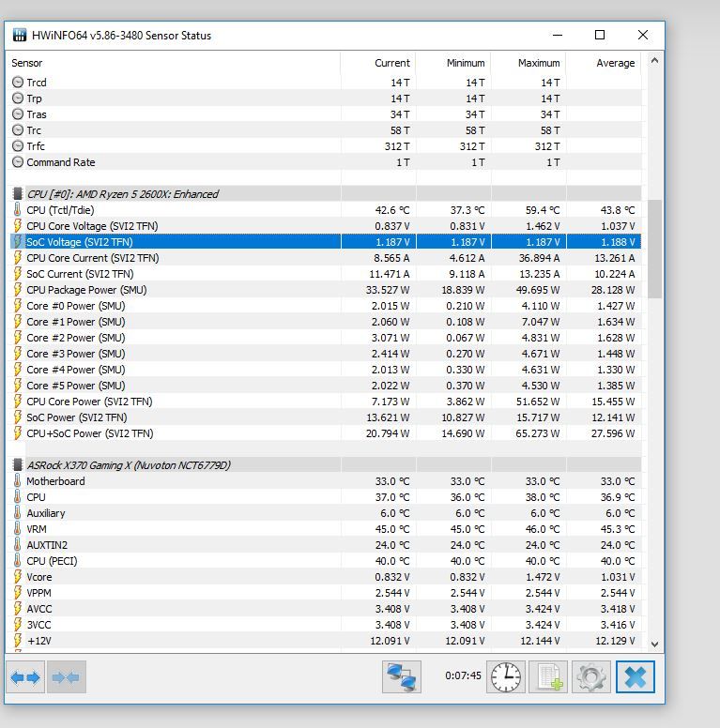Viewport: 720px width, 728px height.
Task: Click lightning icon for Core #3 Power
Action: pos(18,354)
